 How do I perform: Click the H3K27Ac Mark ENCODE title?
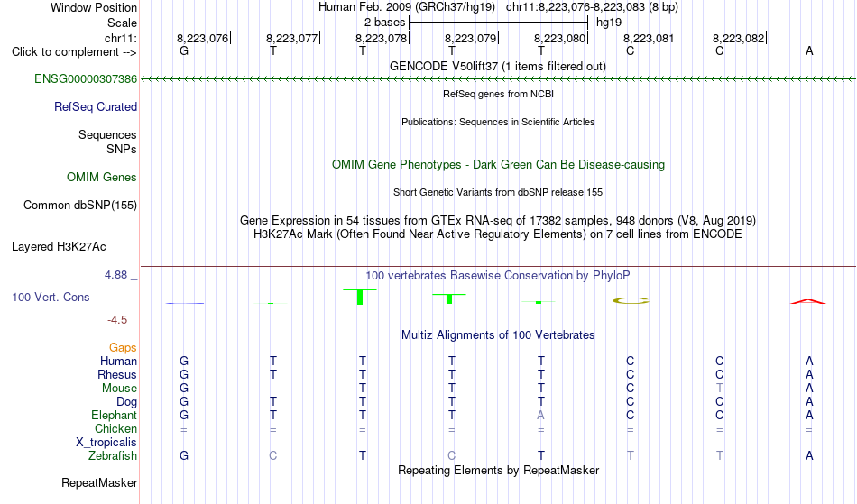click(497, 234)
